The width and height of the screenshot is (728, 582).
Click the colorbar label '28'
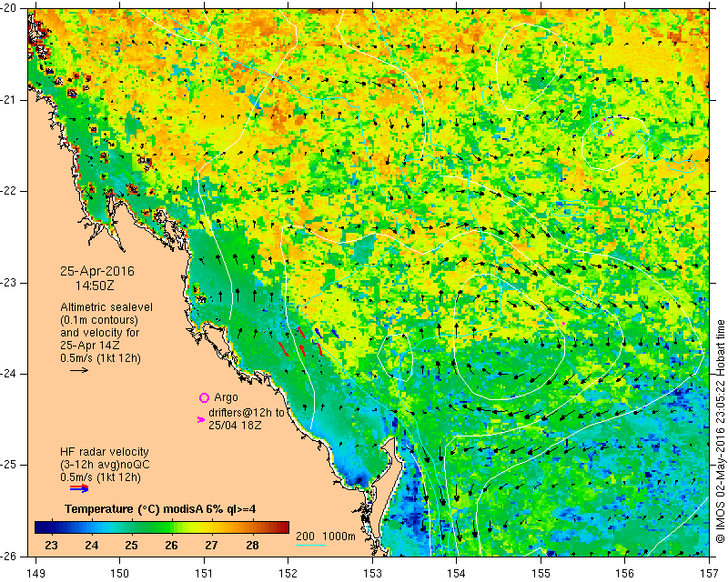tap(252, 545)
